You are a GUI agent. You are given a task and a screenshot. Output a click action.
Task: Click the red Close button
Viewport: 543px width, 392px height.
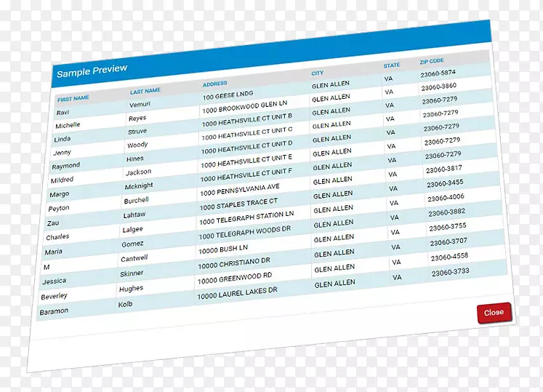click(494, 312)
